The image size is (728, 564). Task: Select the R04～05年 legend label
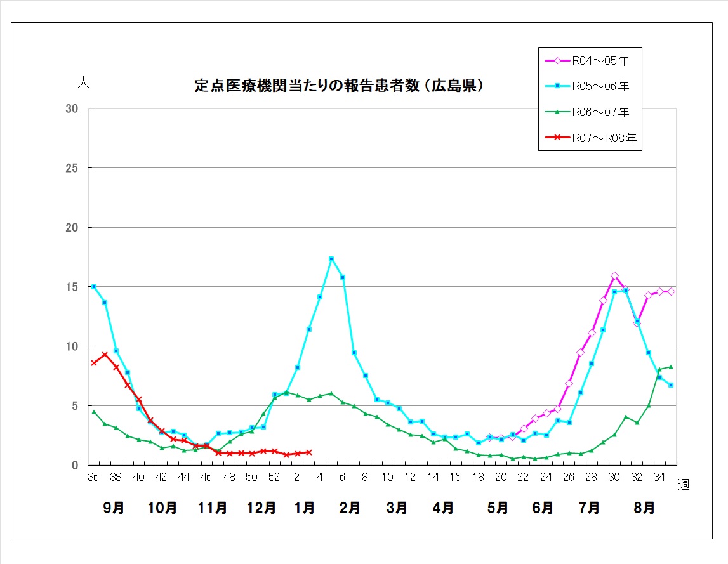coord(600,61)
